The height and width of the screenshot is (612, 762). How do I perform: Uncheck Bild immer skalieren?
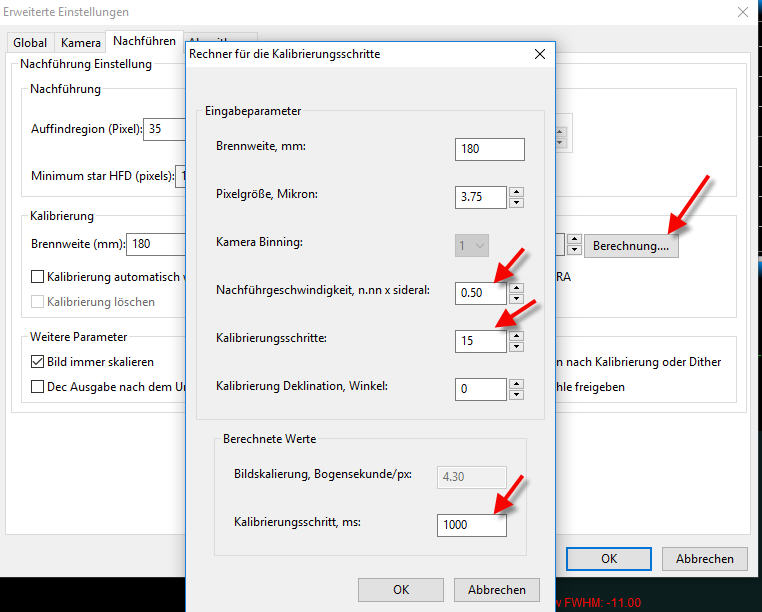point(38,362)
